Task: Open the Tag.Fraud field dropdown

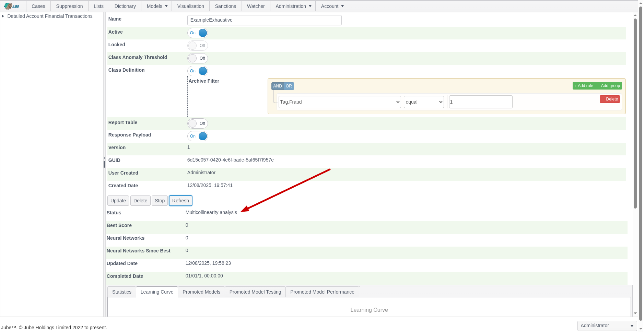Action: pyautogui.click(x=340, y=102)
